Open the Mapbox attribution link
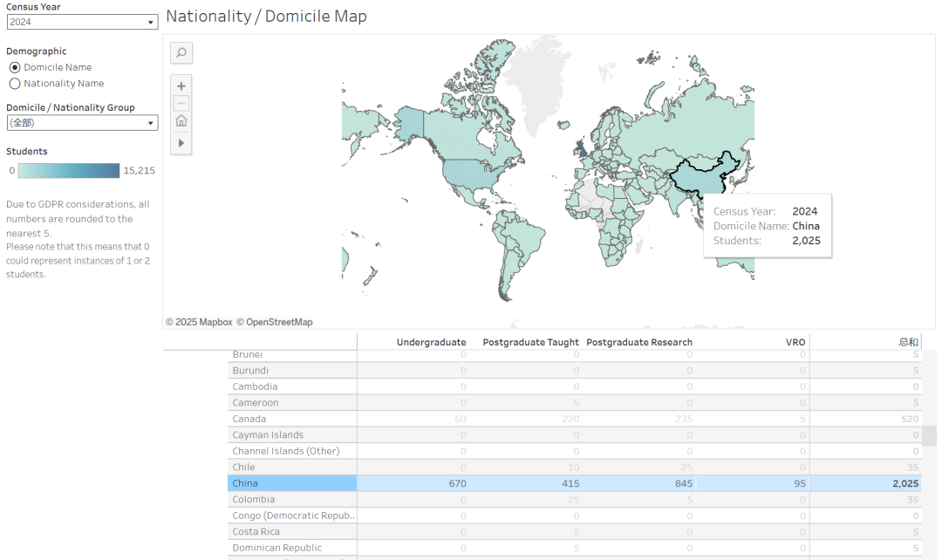The width and height of the screenshot is (942, 560). pyautogui.click(x=205, y=322)
